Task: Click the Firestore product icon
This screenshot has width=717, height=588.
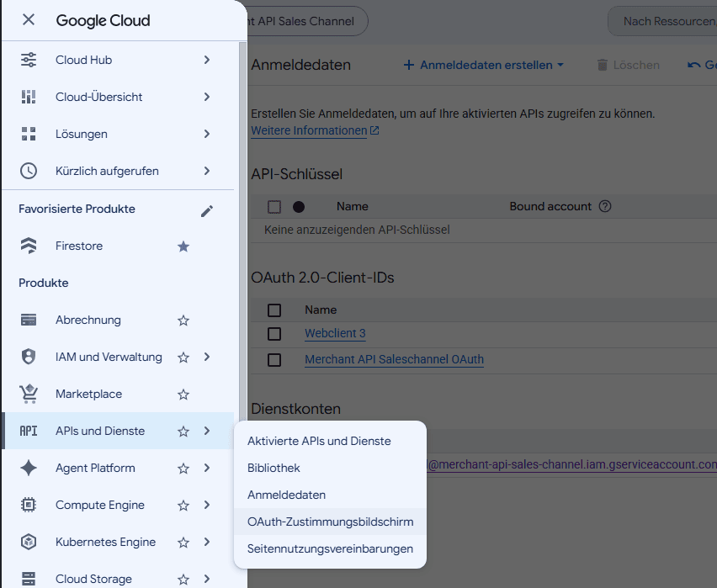Action: click(x=29, y=246)
